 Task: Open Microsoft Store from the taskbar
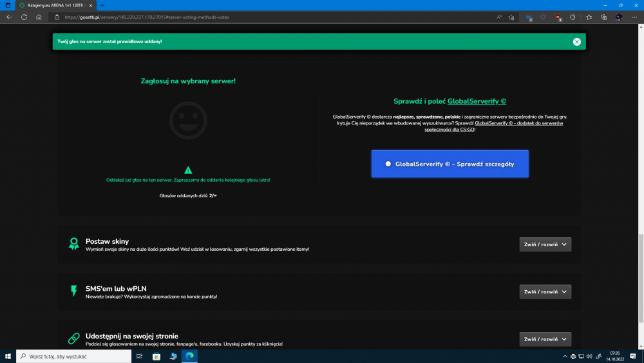point(156,357)
